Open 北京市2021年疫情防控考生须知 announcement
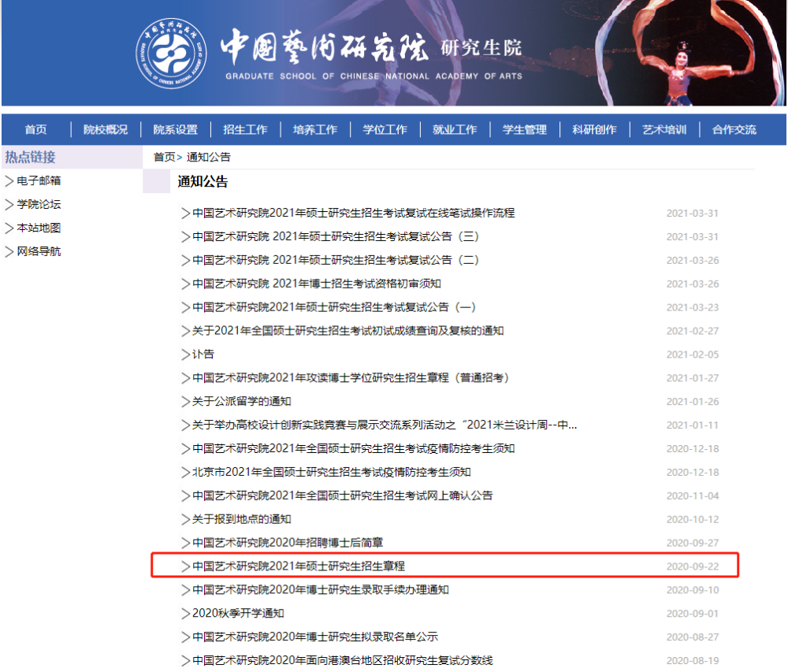The image size is (788, 672). (332, 472)
